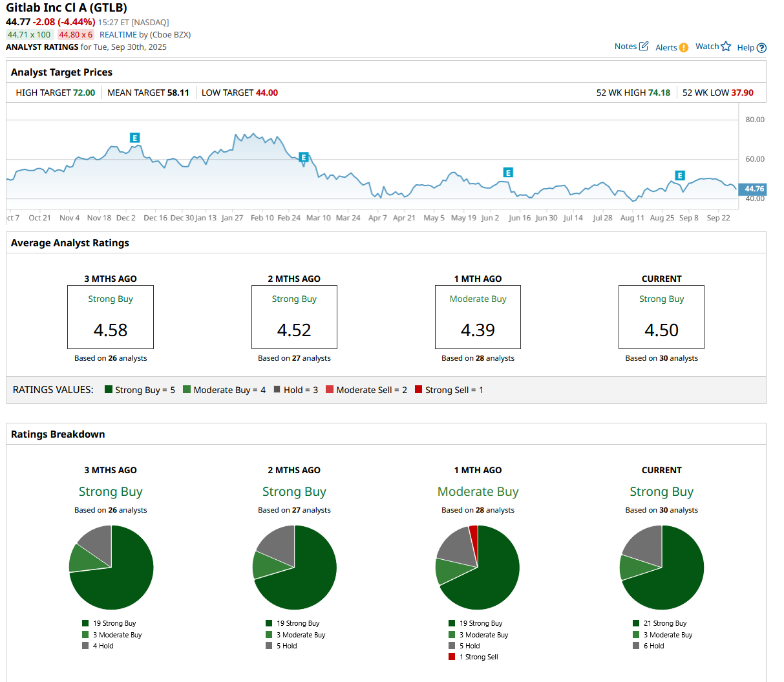784x682 pixels.
Task: Click the price change -2.08 (-4.44%)
Action: pos(64,22)
